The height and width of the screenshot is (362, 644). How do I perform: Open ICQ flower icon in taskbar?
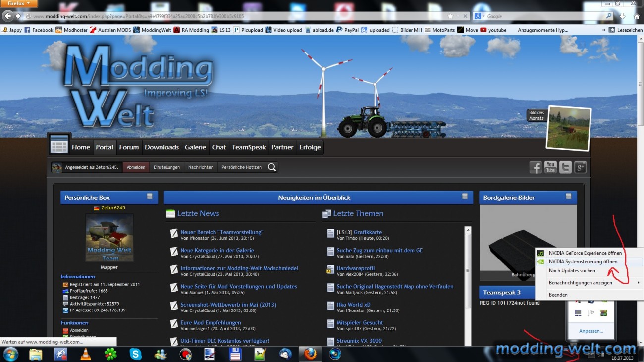click(x=110, y=354)
